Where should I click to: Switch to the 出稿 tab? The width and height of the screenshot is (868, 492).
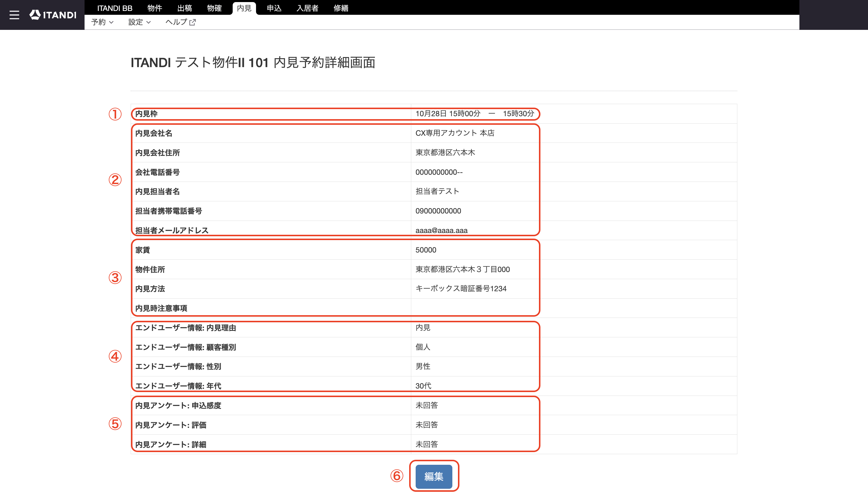pos(184,8)
